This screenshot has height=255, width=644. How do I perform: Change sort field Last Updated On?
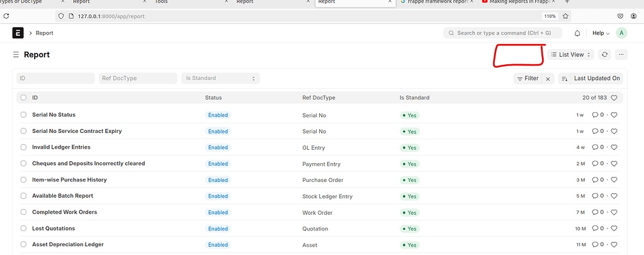pyautogui.click(x=597, y=79)
